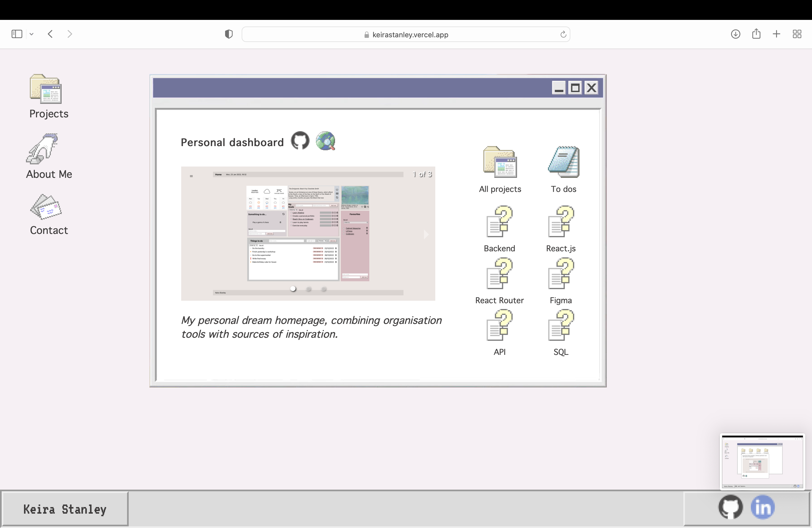Open the All projects folder icon
The image size is (812, 528).
click(500, 162)
